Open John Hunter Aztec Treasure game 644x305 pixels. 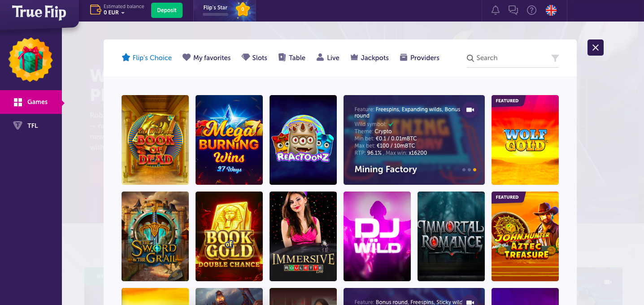tap(525, 236)
